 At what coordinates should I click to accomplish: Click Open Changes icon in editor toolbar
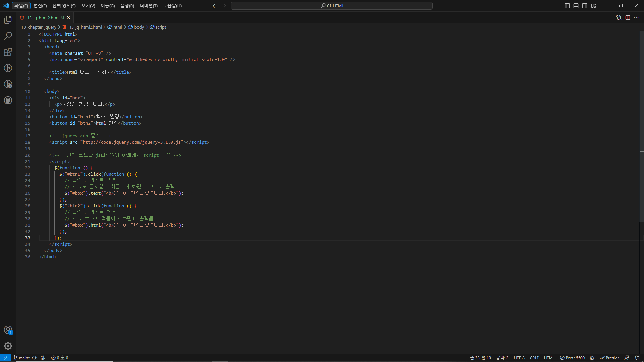click(x=619, y=18)
